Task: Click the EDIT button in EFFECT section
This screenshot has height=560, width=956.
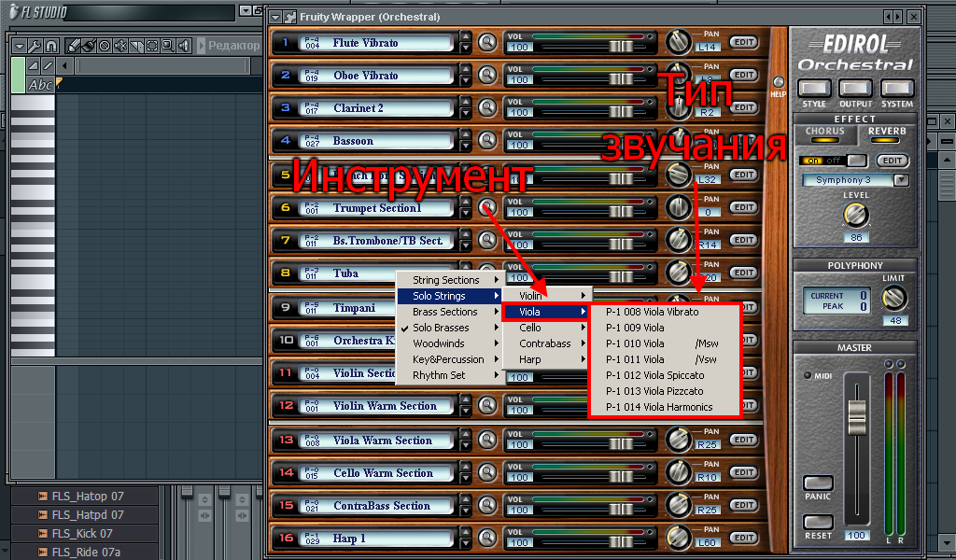Action: pos(893,161)
